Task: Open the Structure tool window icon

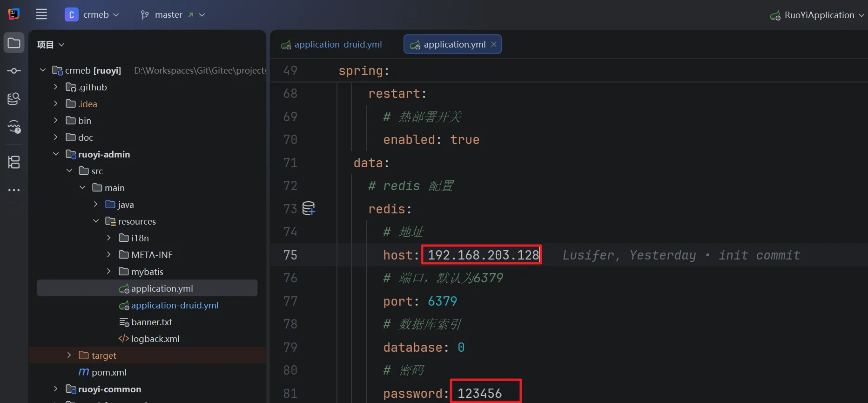Action: click(x=14, y=162)
